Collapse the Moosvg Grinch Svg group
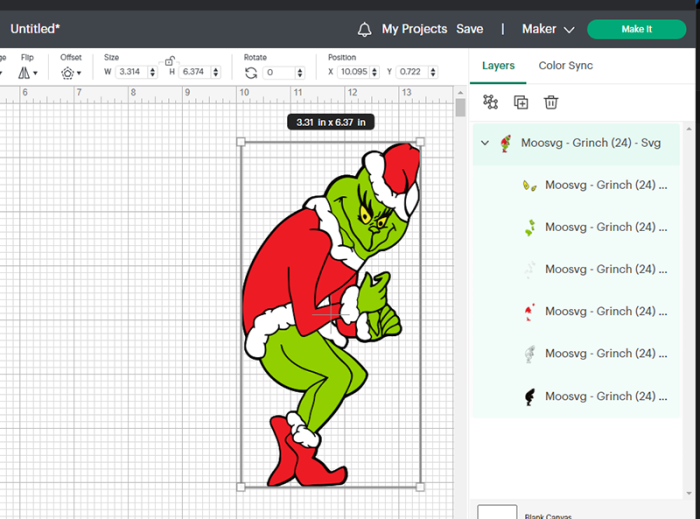Screen dimensions: 700x519 (485, 143)
